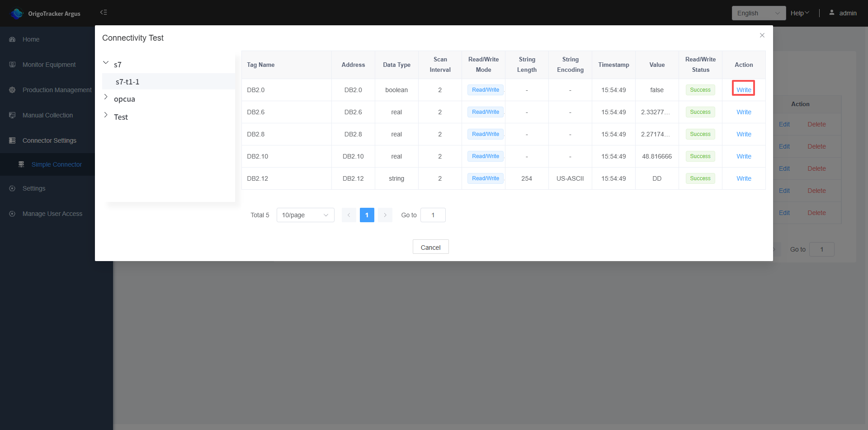This screenshot has width=868, height=430.
Task: Click the Home sidebar icon
Action: tap(13, 40)
